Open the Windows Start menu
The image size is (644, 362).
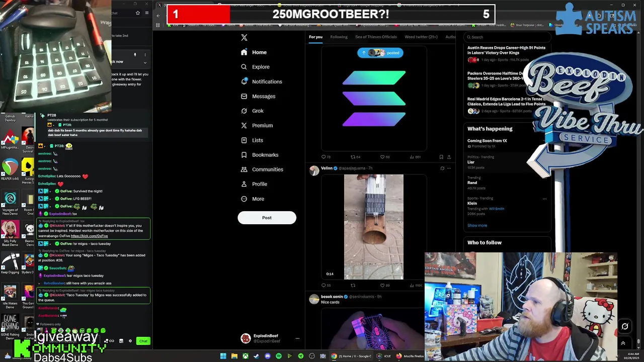click(223, 356)
